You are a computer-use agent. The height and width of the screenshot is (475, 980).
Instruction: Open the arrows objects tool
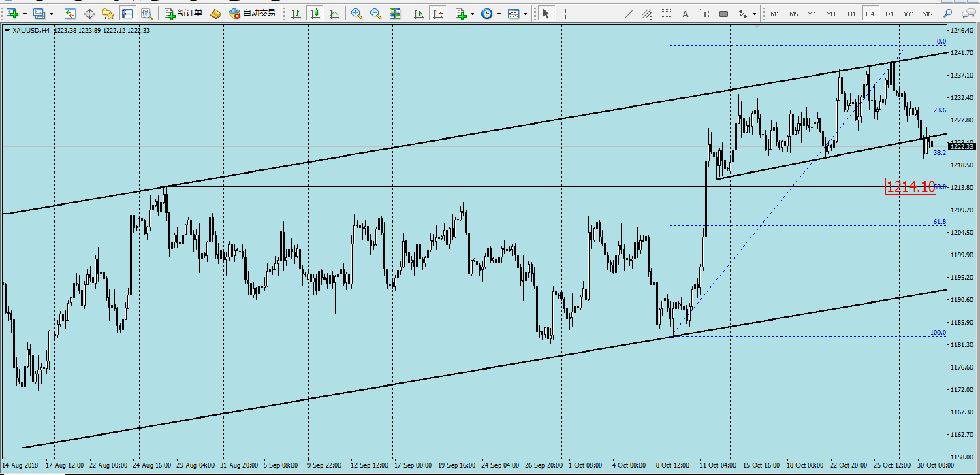pos(742,13)
